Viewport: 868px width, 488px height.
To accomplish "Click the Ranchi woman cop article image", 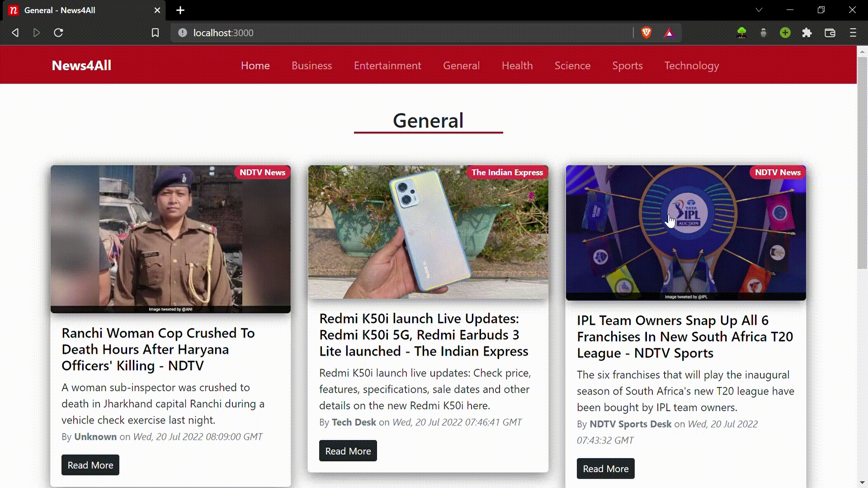I will click(170, 239).
